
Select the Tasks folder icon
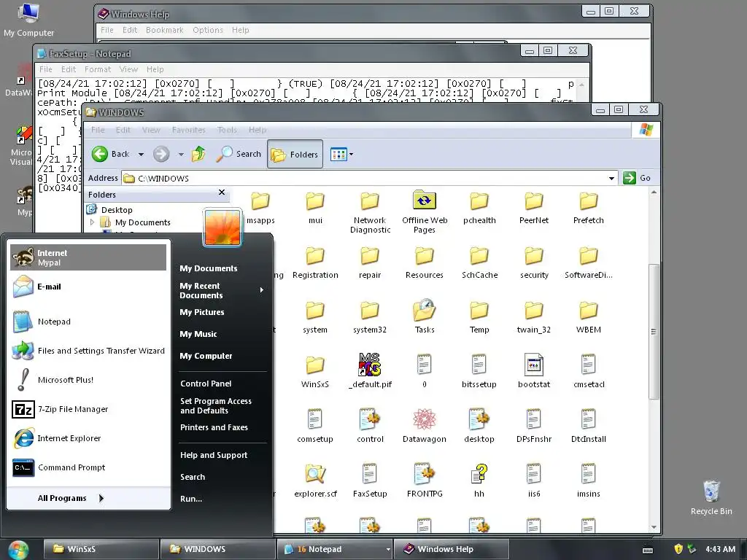425,316
